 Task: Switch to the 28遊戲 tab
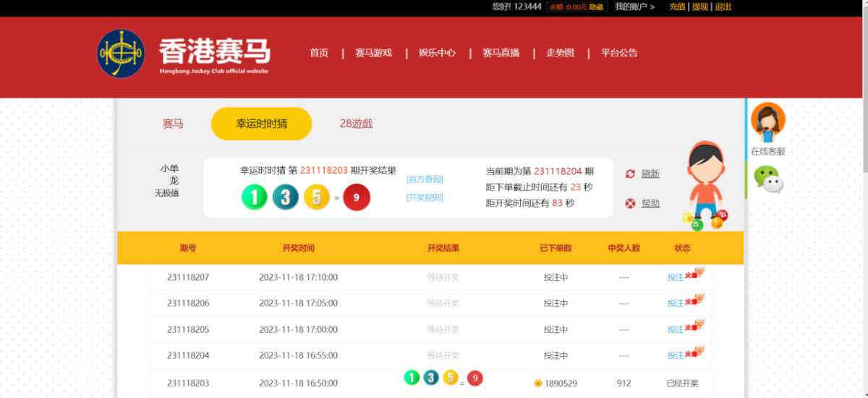click(x=356, y=124)
